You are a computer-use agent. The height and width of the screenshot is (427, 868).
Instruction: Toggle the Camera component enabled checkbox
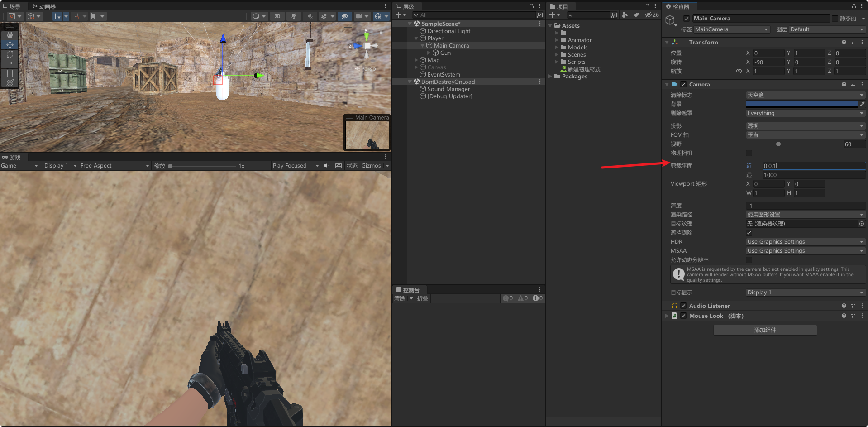coord(683,85)
